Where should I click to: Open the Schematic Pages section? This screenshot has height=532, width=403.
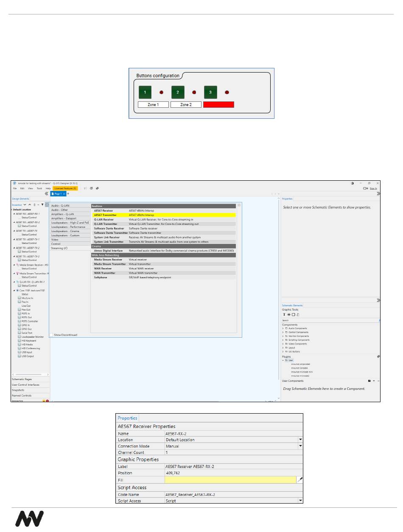click(x=30, y=379)
